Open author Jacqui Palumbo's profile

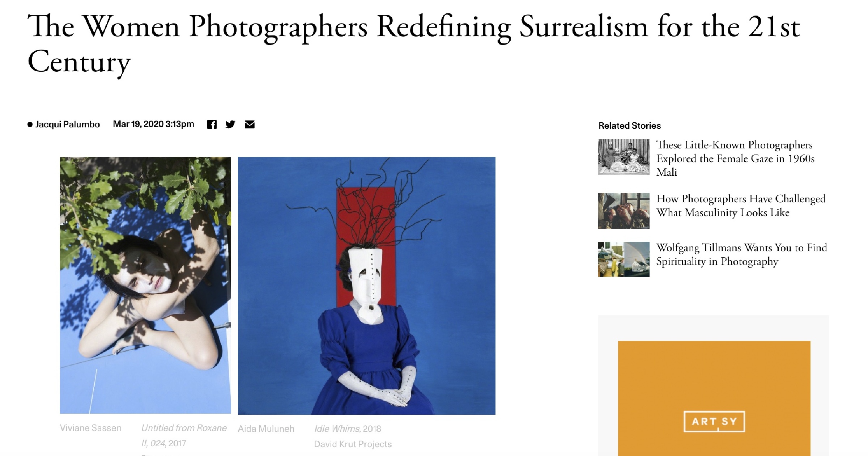pos(67,124)
